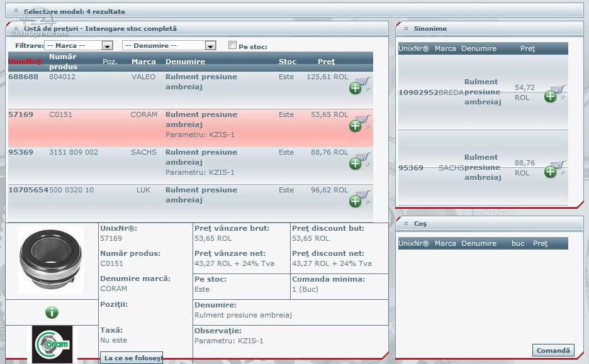589x364 pixels.
Task: Click Parametru: KZIS-1 under CORAM row
Action: tap(200, 135)
